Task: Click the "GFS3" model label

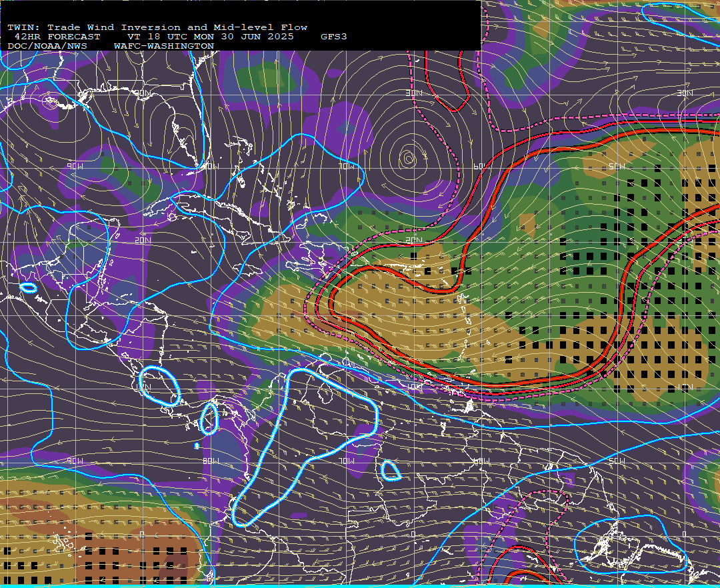Action: point(333,37)
